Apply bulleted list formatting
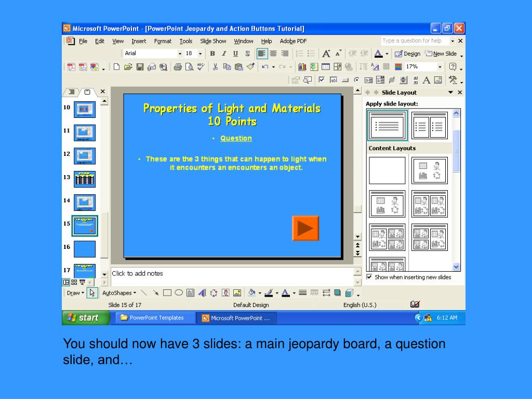The height and width of the screenshot is (399, 532). 311,54
